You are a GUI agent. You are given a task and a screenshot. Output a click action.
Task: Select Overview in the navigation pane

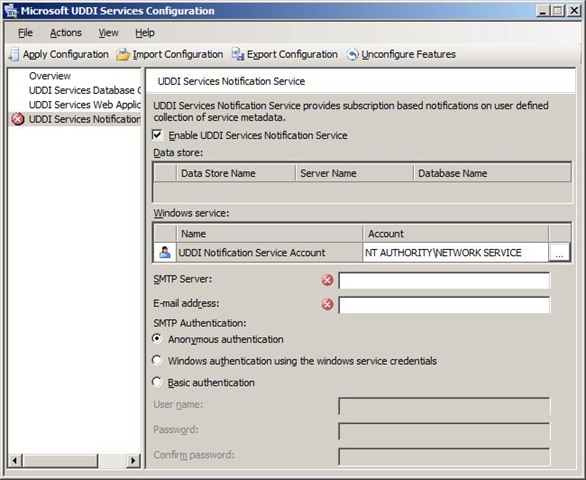[x=50, y=76]
